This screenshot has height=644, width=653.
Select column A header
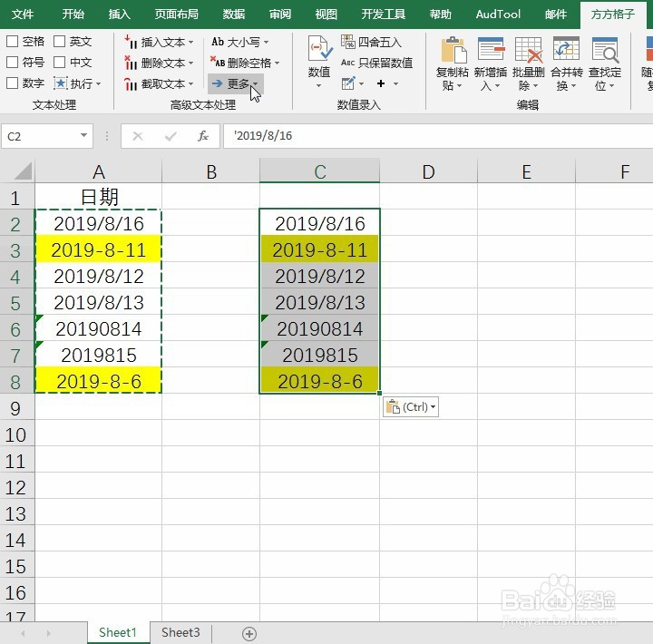coord(99,171)
